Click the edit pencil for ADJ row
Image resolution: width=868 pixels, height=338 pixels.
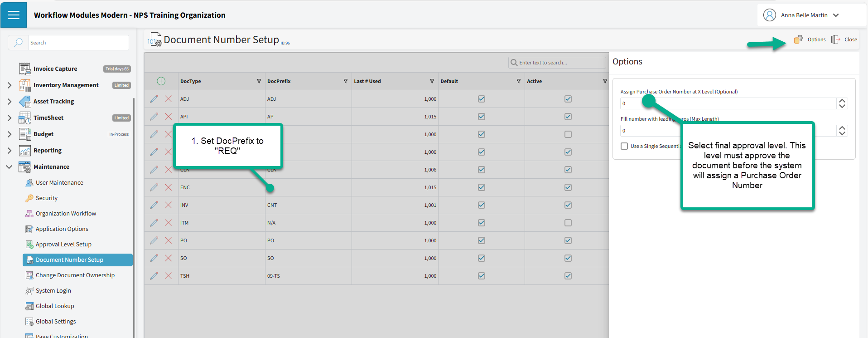[154, 99]
